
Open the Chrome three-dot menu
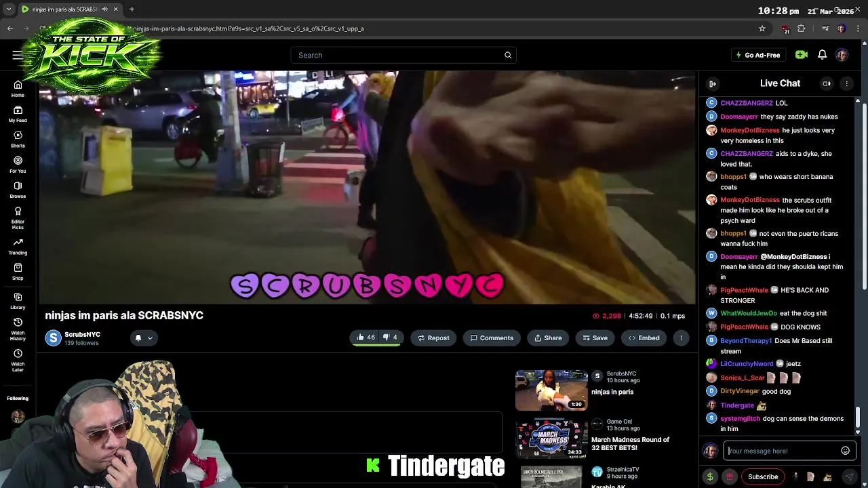(x=858, y=28)
